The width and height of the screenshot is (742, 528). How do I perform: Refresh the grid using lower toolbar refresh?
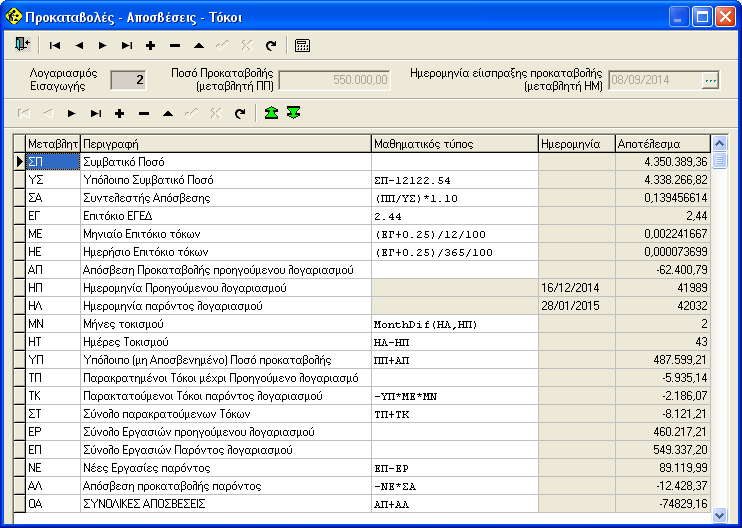tap(239, 113)
